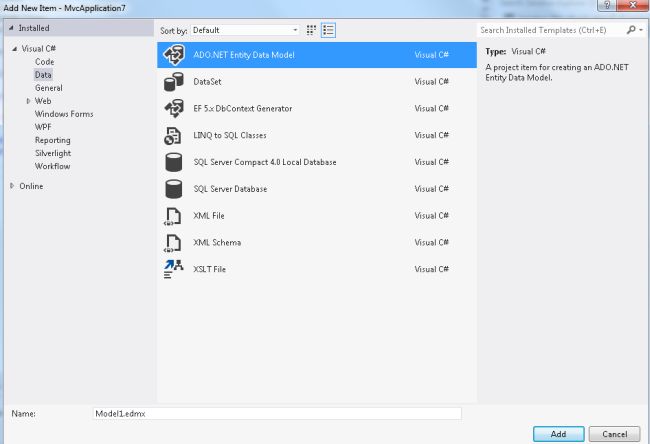Click 'LINQ to SQL Classes' text
The image size is (650, 444).
click(x=230, y=135)
